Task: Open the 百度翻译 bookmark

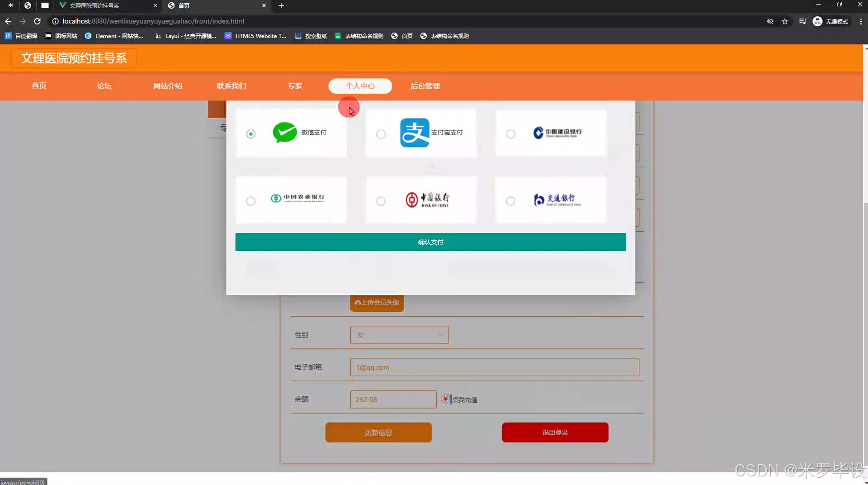Action: [21, 36]
